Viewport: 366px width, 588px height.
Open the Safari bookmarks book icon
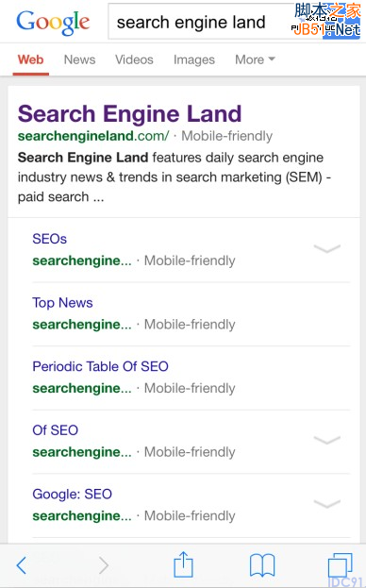pos(262,565)
